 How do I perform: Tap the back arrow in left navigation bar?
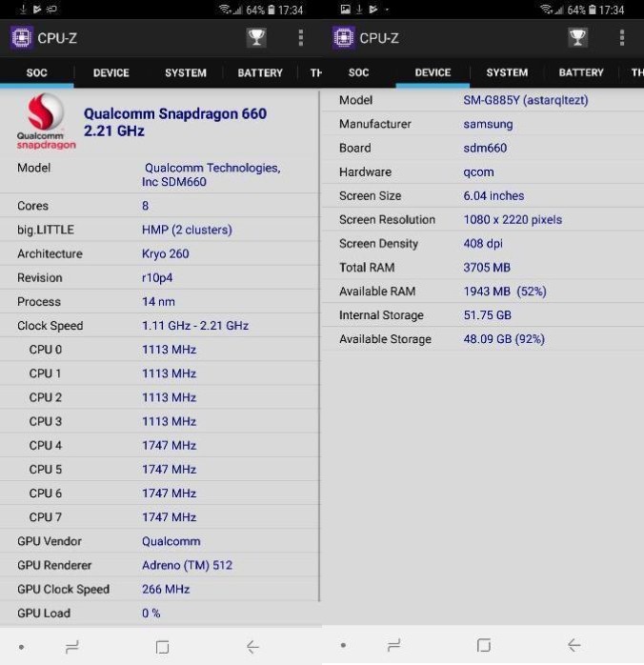pyautogui.click(x=252, y=646)
